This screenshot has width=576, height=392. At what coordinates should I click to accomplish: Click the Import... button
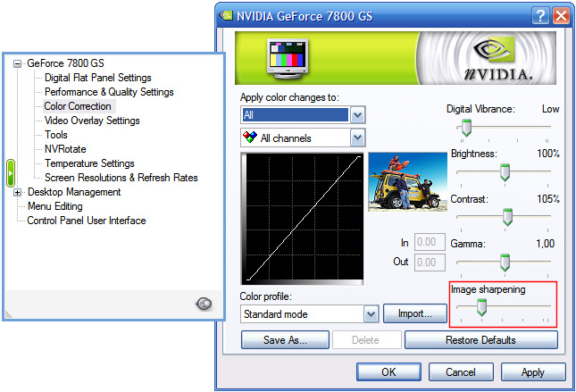[x=415, y=313]
